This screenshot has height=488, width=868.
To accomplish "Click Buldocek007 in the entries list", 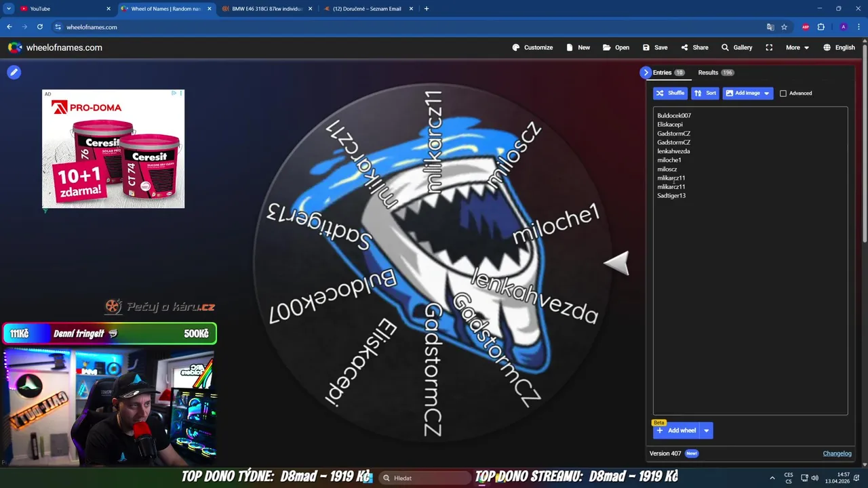I will [674, 116].
